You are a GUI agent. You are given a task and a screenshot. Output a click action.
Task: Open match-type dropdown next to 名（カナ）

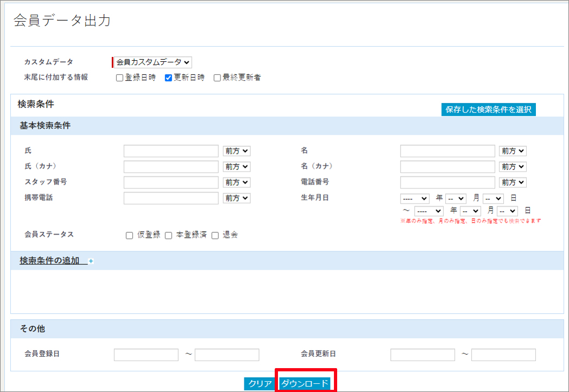(x=513, y=167)
